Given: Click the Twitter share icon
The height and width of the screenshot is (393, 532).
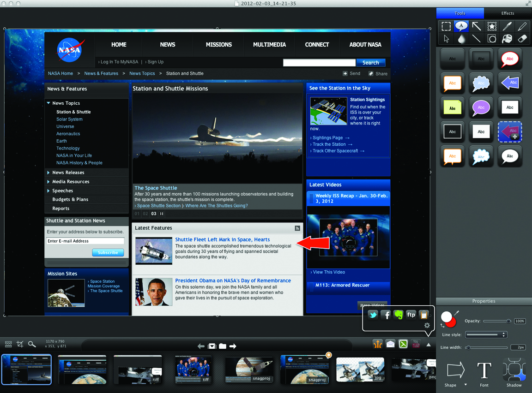Looking at the screenshot, I should click(x=373, y=315).
